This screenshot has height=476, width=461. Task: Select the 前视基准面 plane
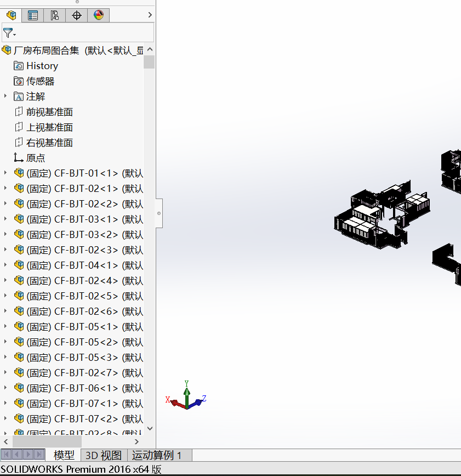49,112
